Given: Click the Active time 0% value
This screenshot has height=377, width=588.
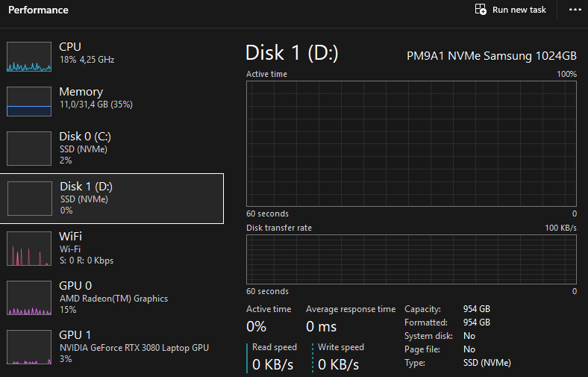Looking at the screenshot, I should (x=257, y=326).
